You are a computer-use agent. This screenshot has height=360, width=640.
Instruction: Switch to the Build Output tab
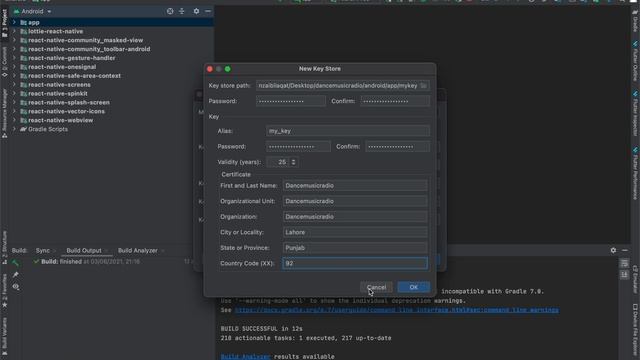point(84,251)
